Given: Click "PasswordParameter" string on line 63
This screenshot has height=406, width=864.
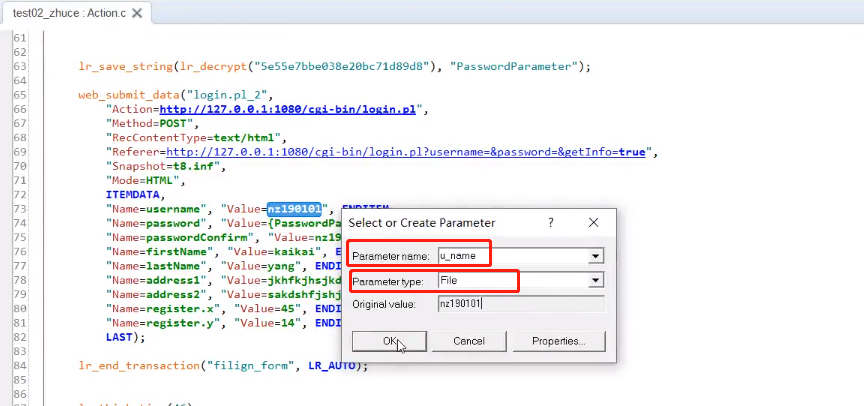Looking at the screenshot, I should (514, 67).
